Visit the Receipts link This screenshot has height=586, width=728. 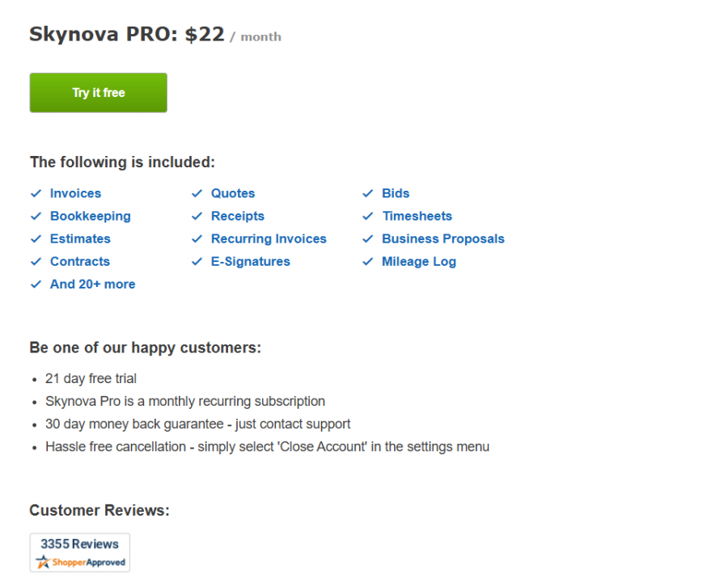pos(238,216)
